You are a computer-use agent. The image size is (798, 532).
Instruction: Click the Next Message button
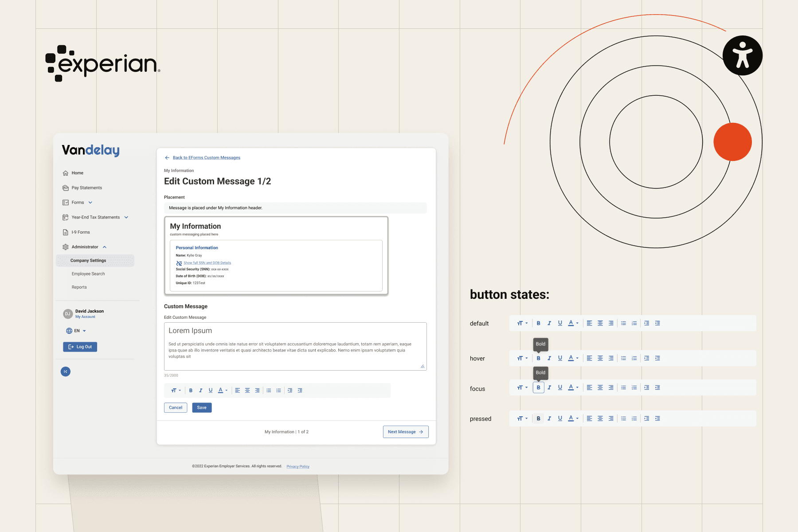(x=406, y=432)
